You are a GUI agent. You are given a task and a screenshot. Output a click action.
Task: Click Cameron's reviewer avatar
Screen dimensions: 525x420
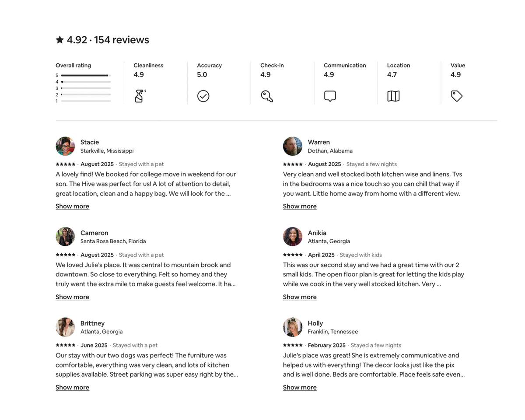pos(65,237)
